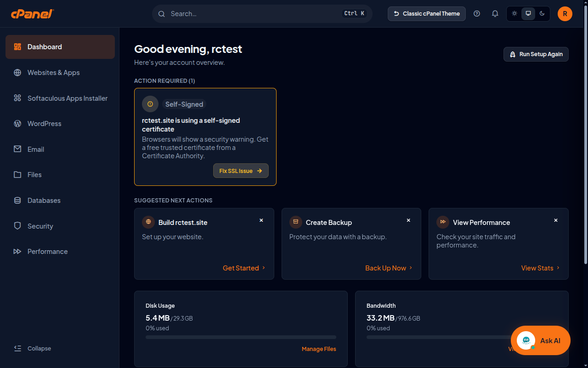Click the Collapse sidebar icon
This screenshot has height=368, width=588.
click(17, 348)
